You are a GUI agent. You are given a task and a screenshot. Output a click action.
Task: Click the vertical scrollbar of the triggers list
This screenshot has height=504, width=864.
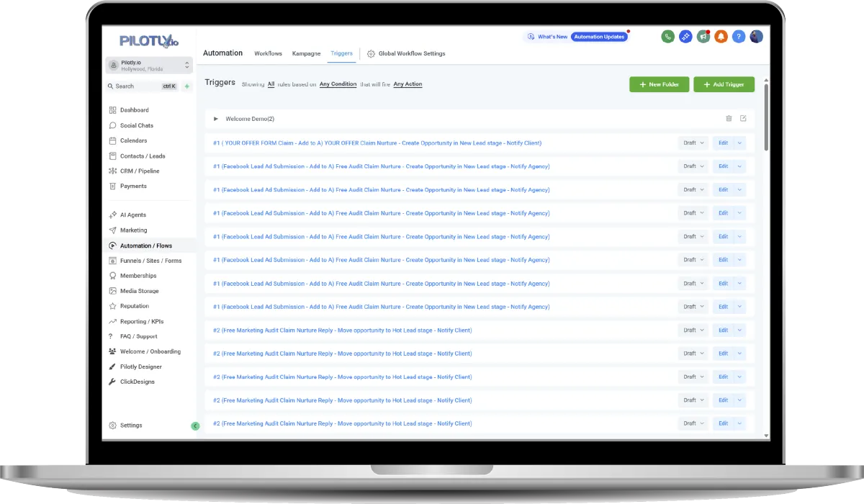765,117
